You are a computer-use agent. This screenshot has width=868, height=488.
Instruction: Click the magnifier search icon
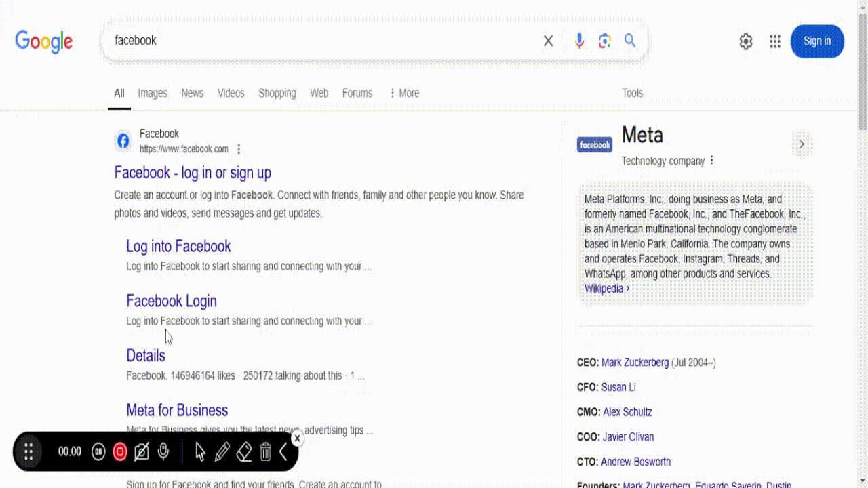click(630, 41)
